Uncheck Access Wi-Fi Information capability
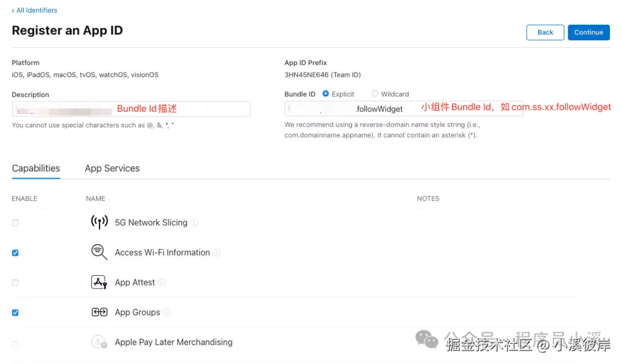 (x=16, y=253)
